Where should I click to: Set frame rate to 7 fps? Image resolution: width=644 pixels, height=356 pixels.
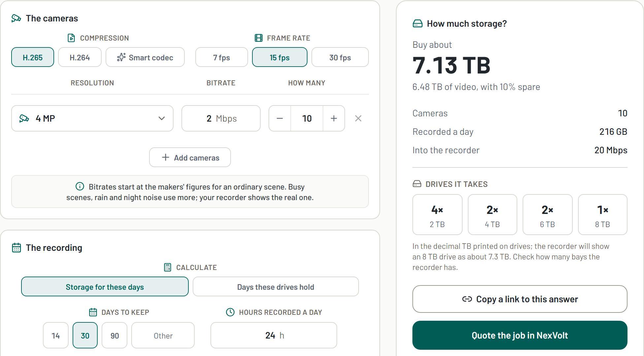(222, 57)
